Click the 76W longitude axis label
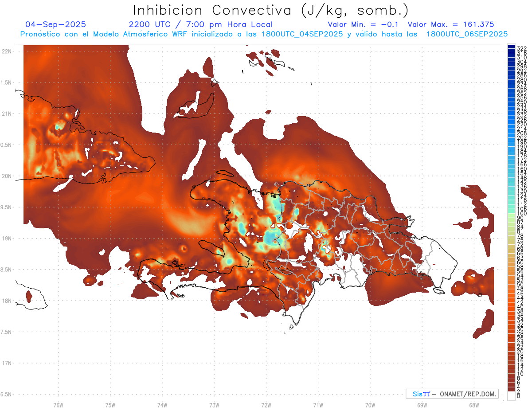This screenshot has height=411, width=532. pos(58,405)
